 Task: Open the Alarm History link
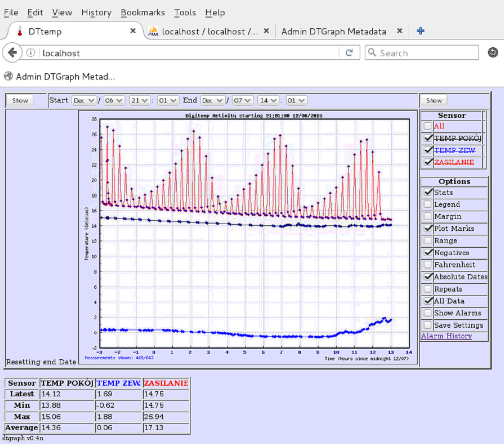447,336
